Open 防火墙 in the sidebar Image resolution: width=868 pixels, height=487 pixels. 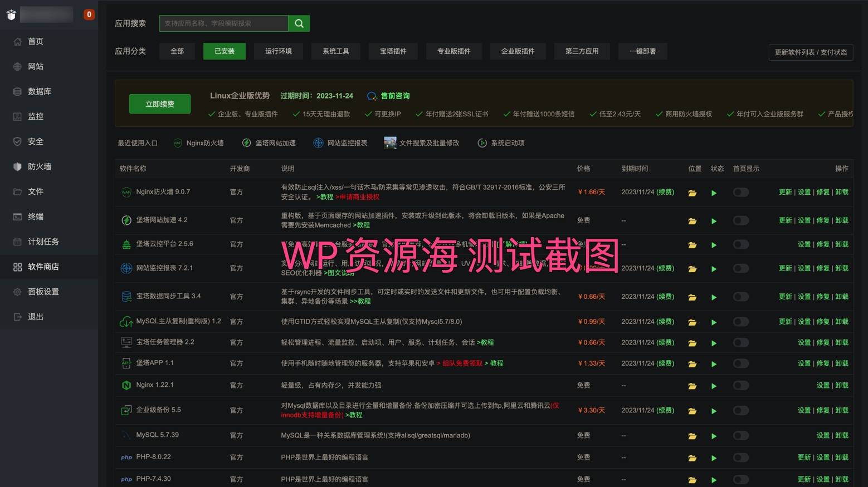(x=40, y=166)
